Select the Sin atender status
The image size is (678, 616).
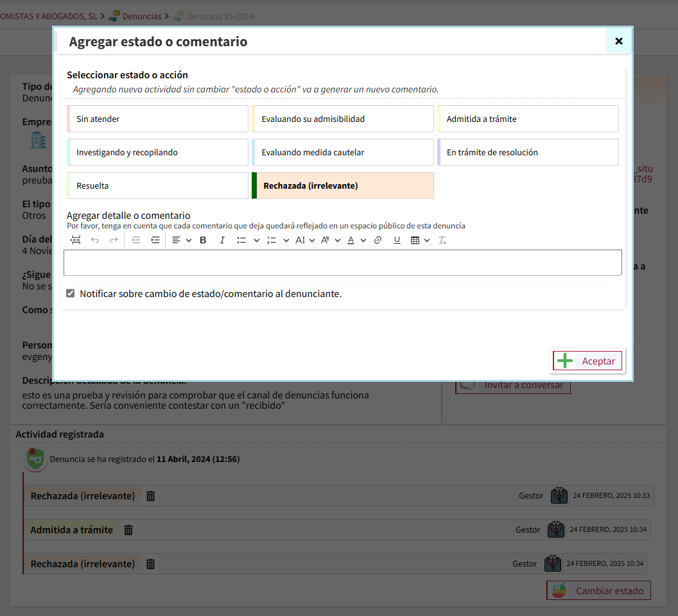click(x=157, y=119)
